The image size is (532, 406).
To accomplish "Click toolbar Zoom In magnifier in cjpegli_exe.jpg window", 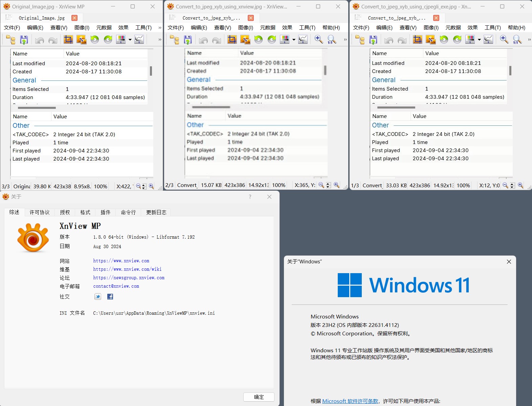I will tap(504, 39).
